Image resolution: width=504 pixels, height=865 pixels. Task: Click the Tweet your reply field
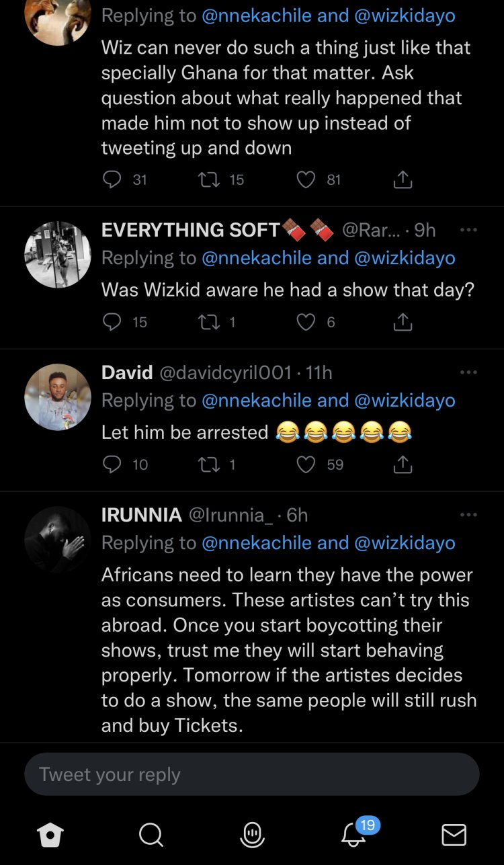252,774
